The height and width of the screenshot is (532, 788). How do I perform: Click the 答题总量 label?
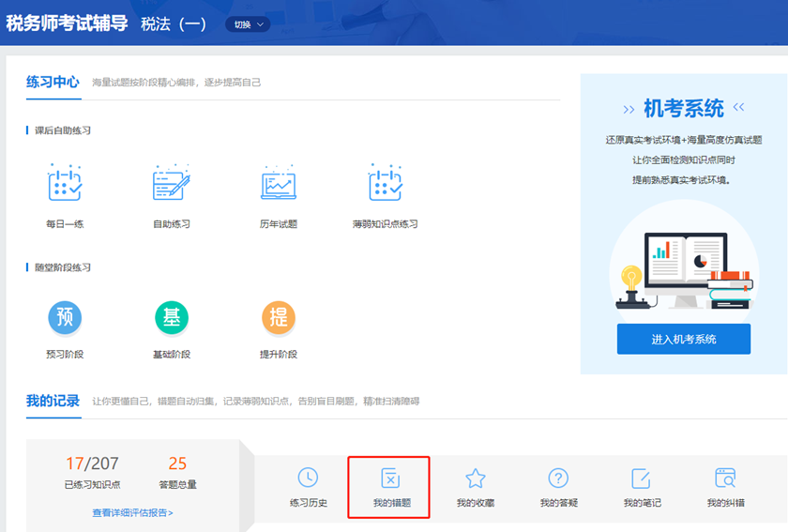[x=177, y=485]
